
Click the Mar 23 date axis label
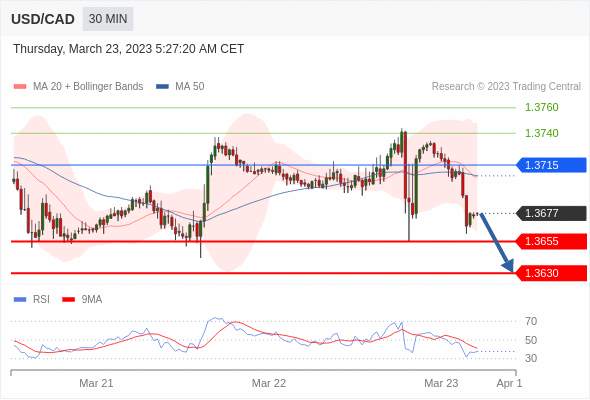click(x=441, y=383)
